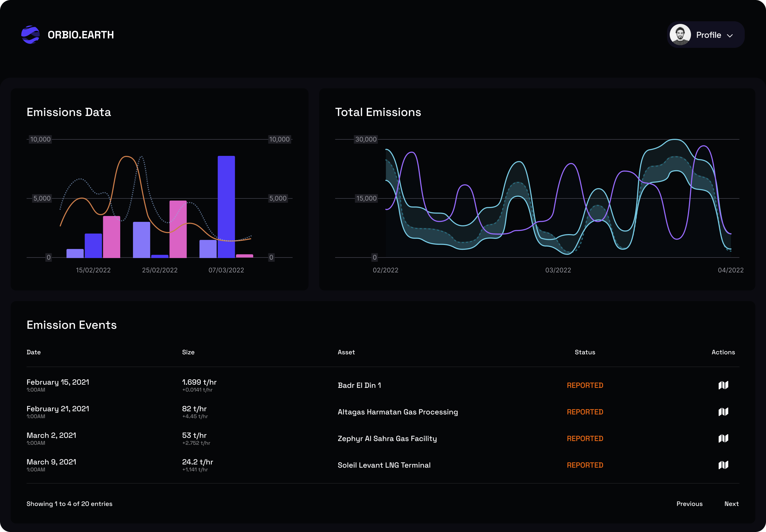
Task: Open the map for Soleil Levant LNG Terminal
Action: (723, 465)
